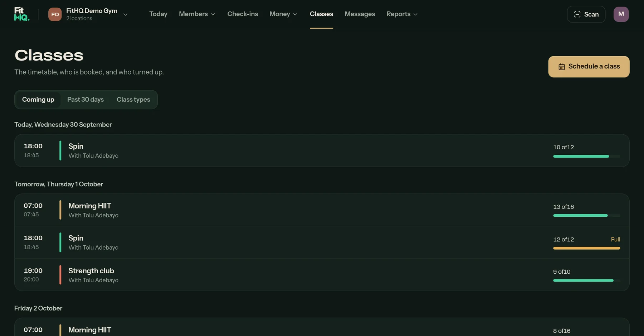Open Thursday's 07:00 Morning HIIT class
This screenshot has width=644, height=336.
point(322,210)
